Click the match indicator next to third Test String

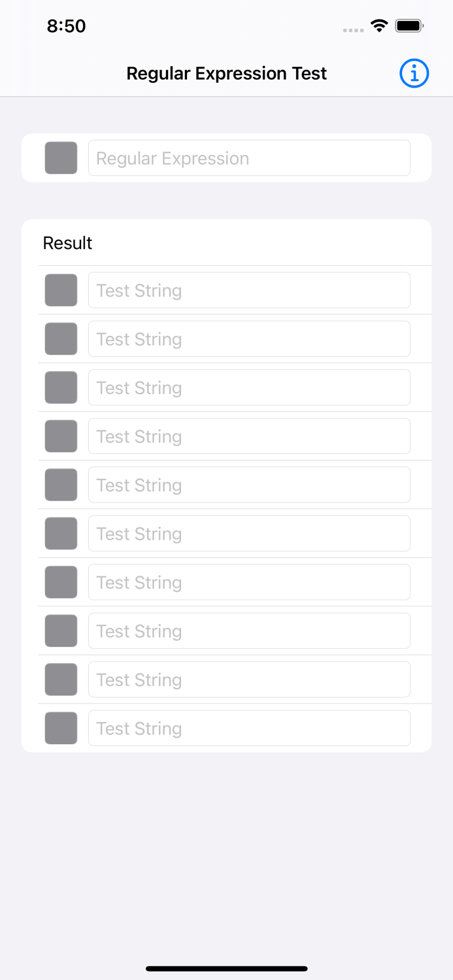(x=61, y=387)
